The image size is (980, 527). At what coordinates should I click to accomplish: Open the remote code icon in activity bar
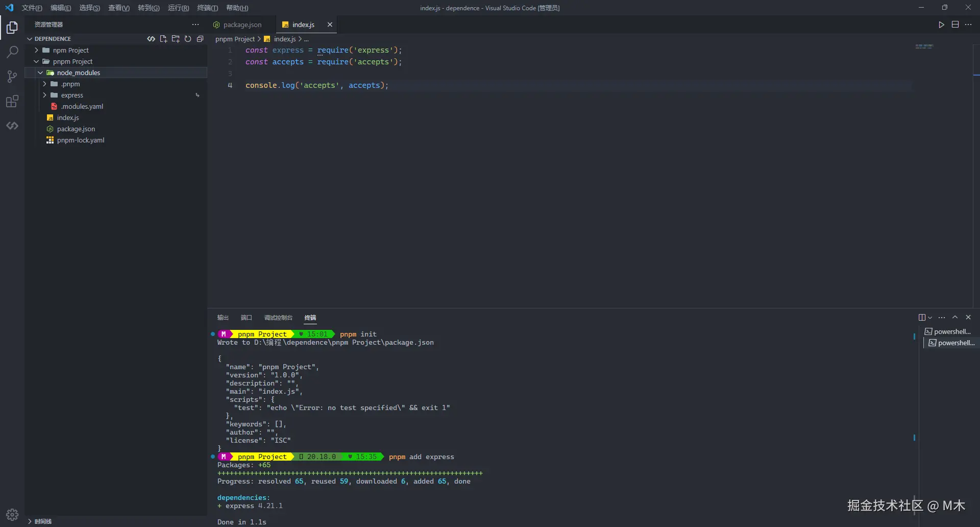[x=12, y=126]
